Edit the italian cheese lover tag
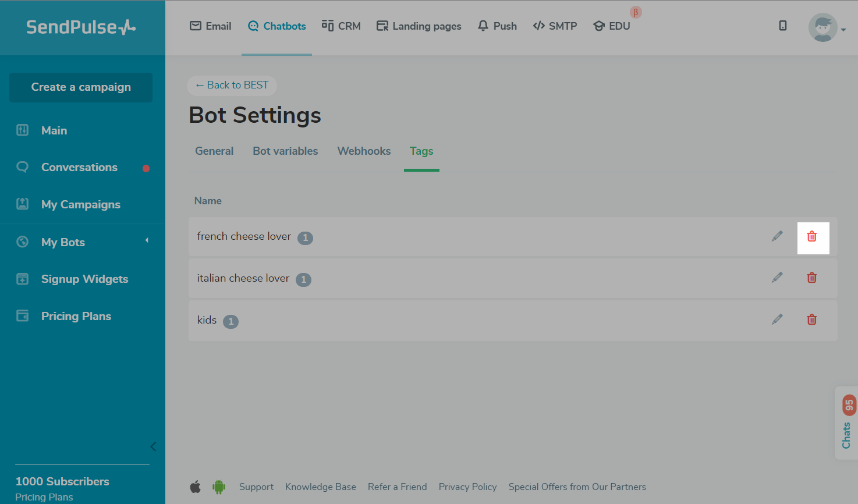Screen dimensions: 858x504 777,278
